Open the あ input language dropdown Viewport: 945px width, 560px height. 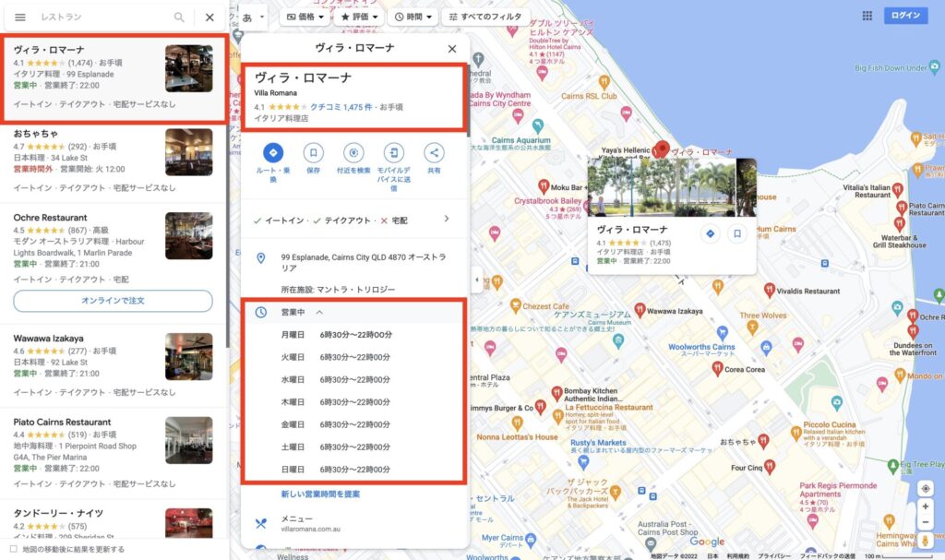(x=254, y=18)
